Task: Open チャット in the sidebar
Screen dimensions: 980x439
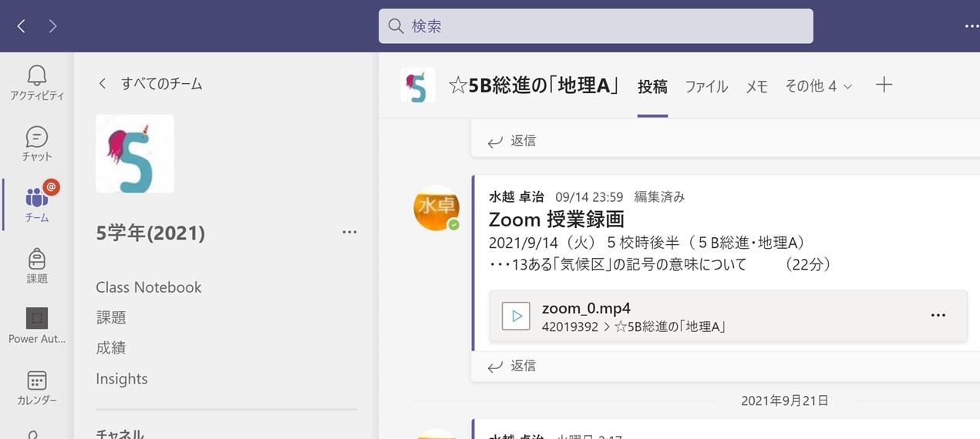Action: click(x=37, y=144)
